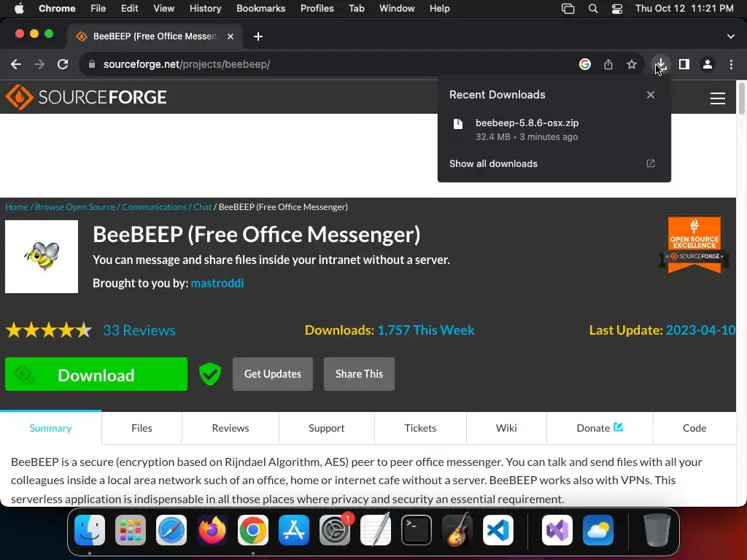747x560 pixels.
Task: Open Launchpad from the Dock
Action: coord(131,530)
